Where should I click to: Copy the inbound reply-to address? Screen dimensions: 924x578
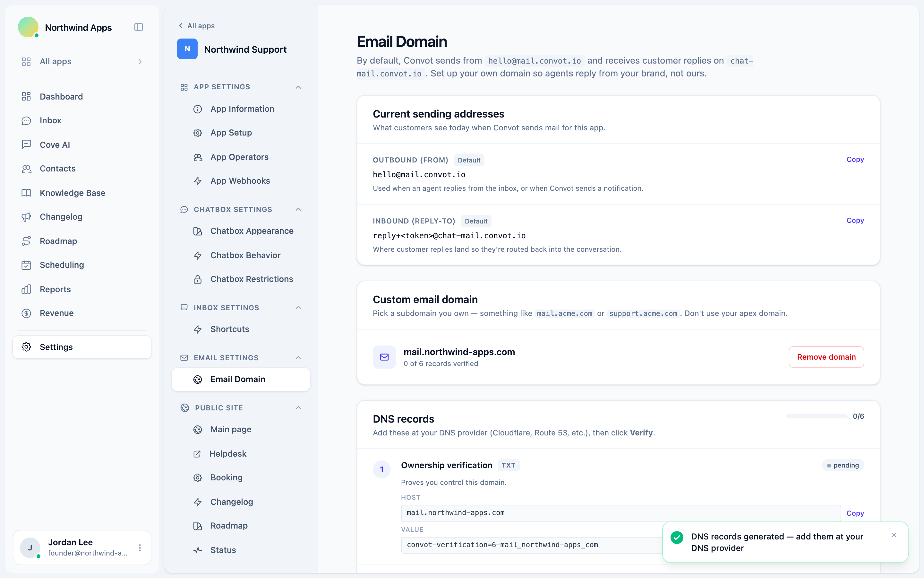[x=855, y=221]
